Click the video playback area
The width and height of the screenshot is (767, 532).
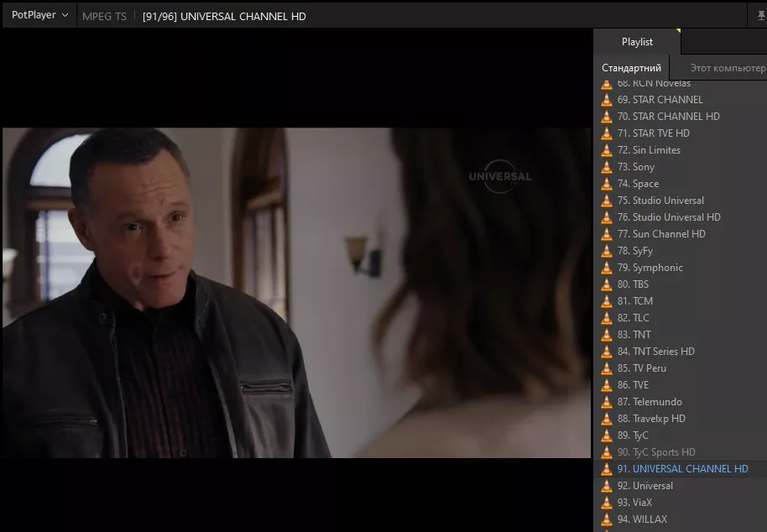pyautogui.click(x=296, y=292)
